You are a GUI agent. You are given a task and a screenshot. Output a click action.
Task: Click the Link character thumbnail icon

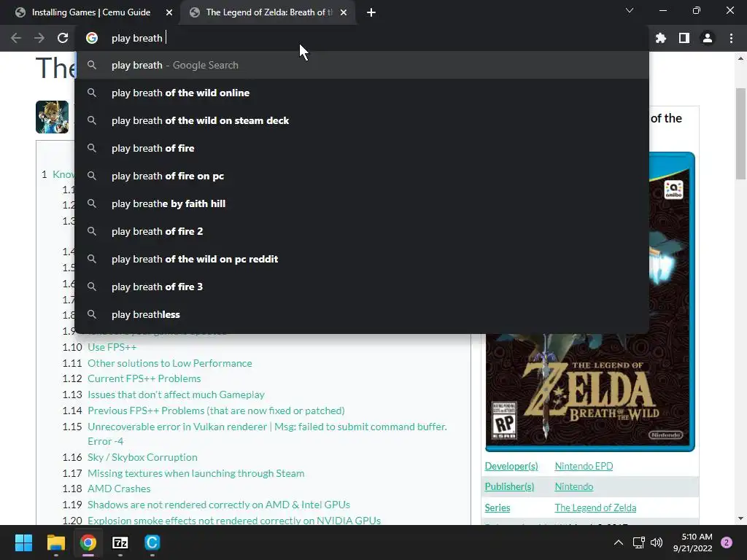[x=52, y=117]
